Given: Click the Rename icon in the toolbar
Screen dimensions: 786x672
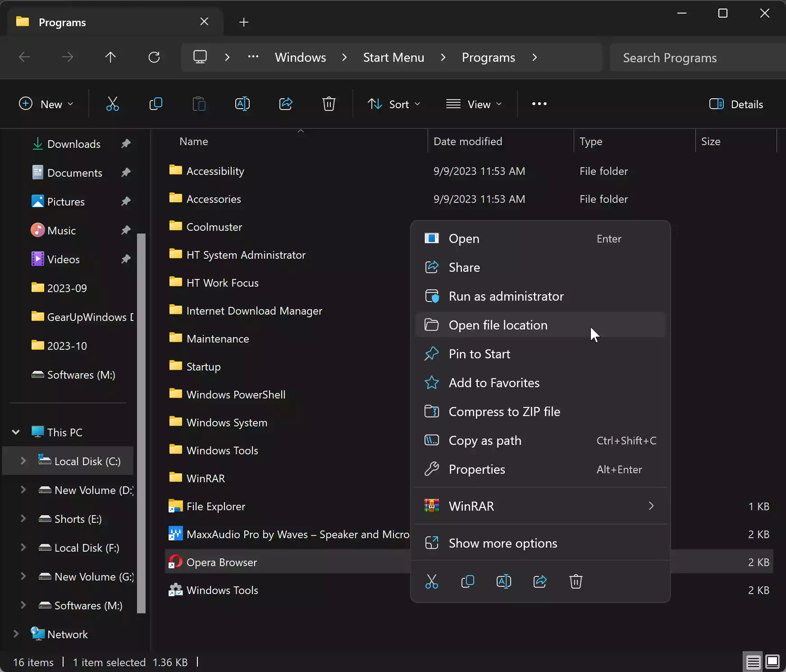Looking at the screenshot, I should click(x=242, y=104).
